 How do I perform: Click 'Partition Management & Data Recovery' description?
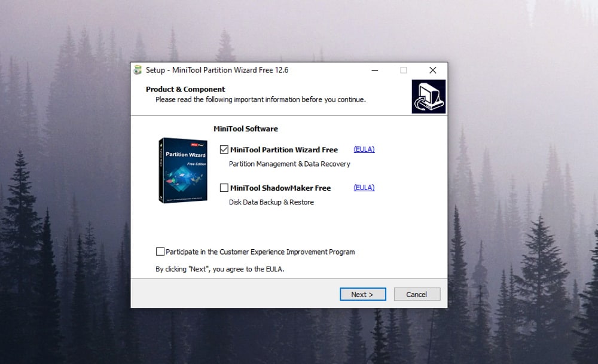[289, 164]
